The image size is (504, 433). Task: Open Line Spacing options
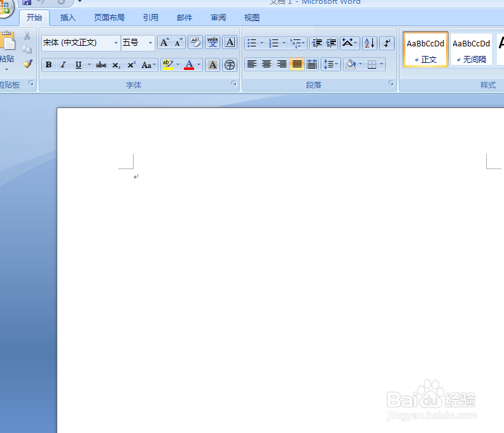[x=331, y=64]
